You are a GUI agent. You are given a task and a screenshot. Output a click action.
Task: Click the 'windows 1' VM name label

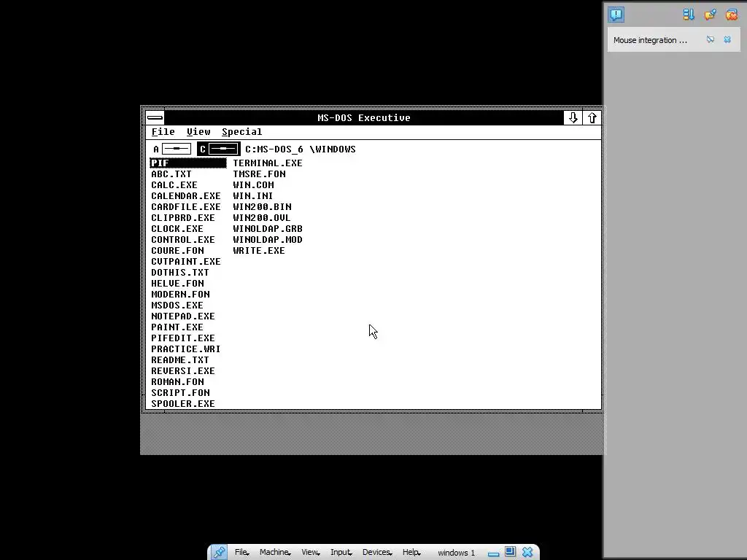pos(457,553)
